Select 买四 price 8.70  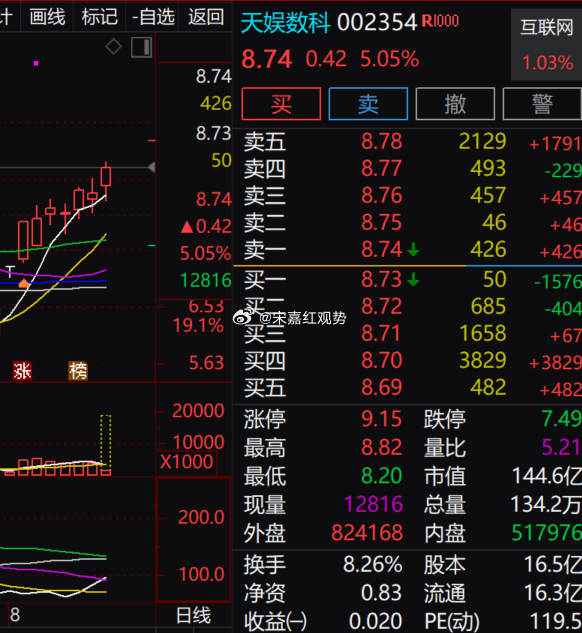381,361
